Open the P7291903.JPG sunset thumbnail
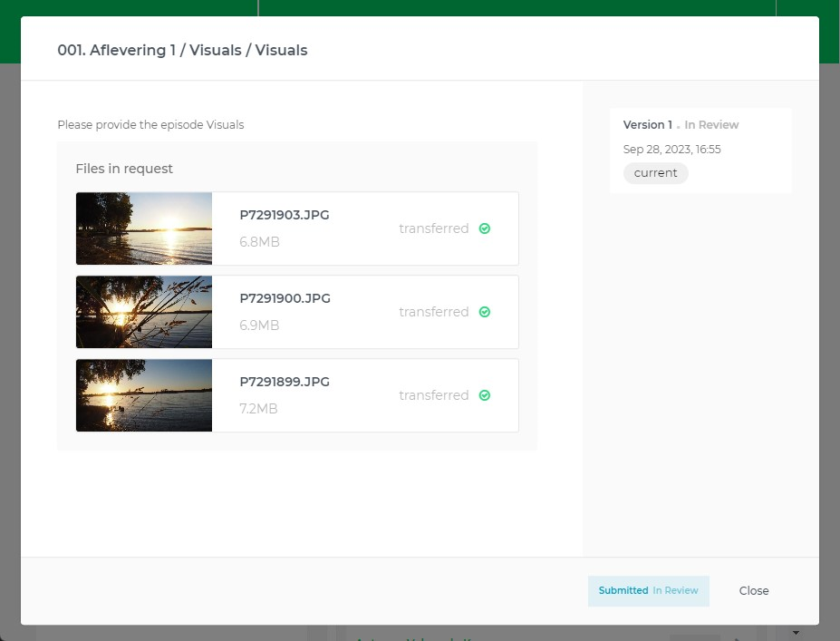Screen dimensions: 840x641 tap(144, 228)
